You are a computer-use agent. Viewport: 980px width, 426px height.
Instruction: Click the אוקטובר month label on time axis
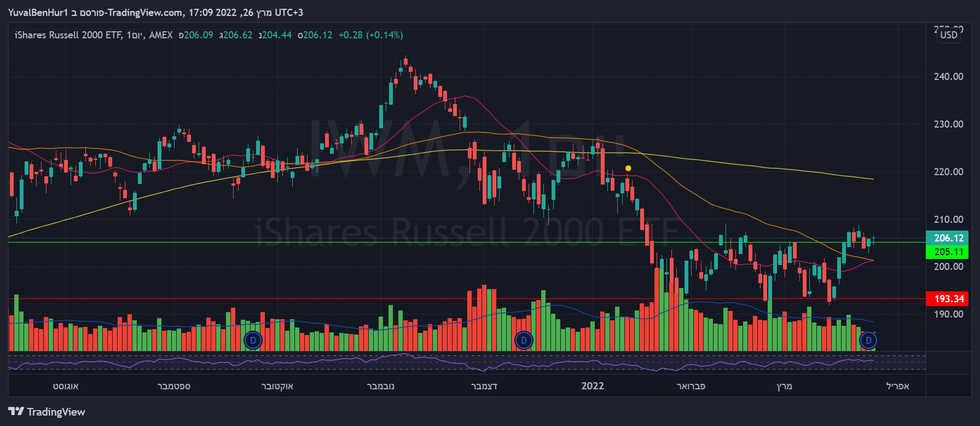(x=277, y=386)
